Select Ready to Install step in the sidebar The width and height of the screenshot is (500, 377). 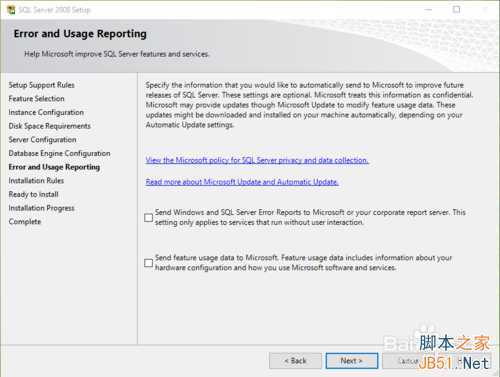pos(33,194)
